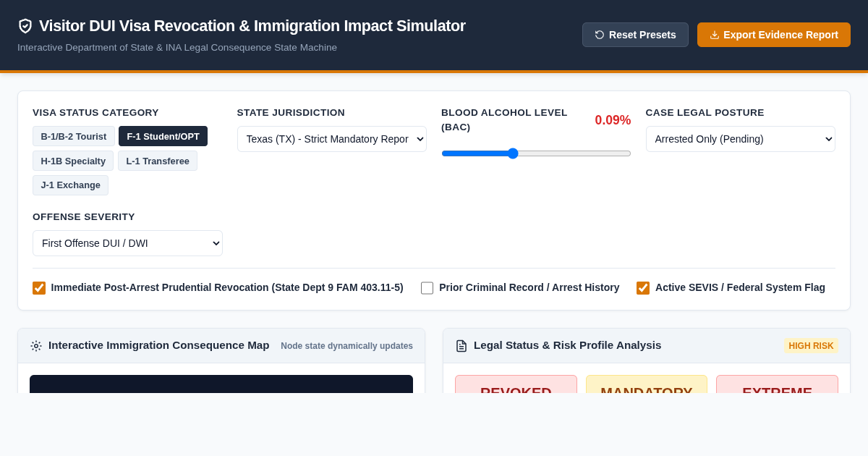Click the HIGH RISK badge
The image size is (868, 456).
(811, 346)
